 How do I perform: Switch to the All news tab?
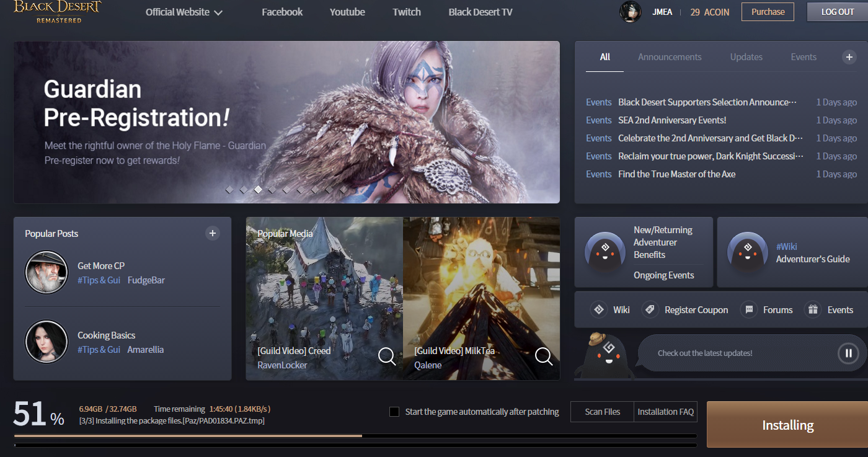[x=605, y=57]
